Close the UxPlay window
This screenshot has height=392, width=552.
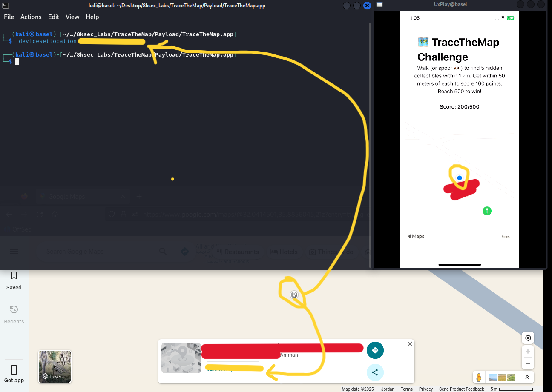(541, 4)
